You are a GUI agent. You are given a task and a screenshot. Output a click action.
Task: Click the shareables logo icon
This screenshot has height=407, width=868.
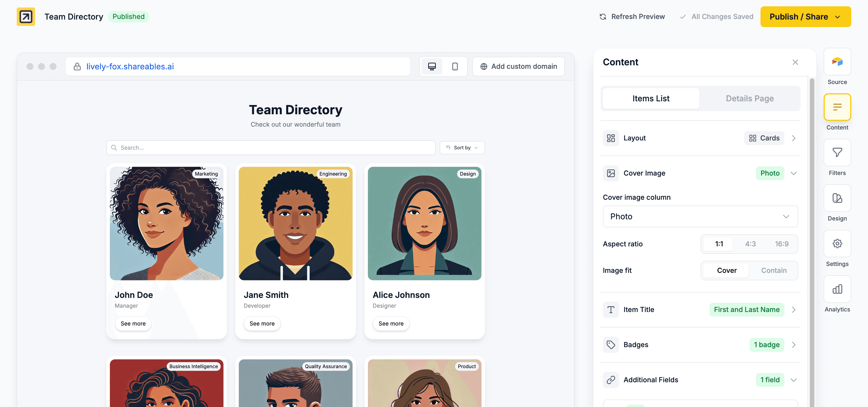click(x=26, y=16)
